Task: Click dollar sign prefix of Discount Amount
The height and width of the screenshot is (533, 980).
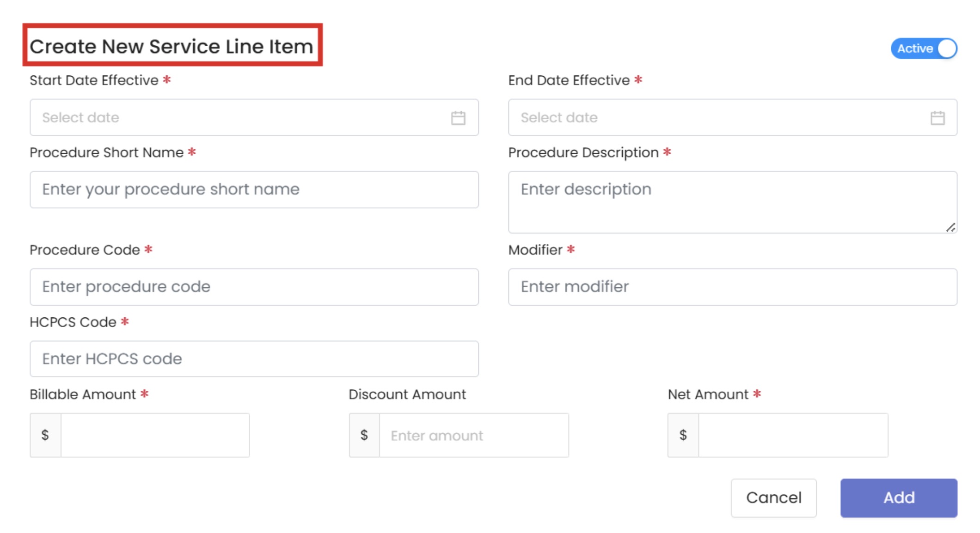Action: (364, 435)
